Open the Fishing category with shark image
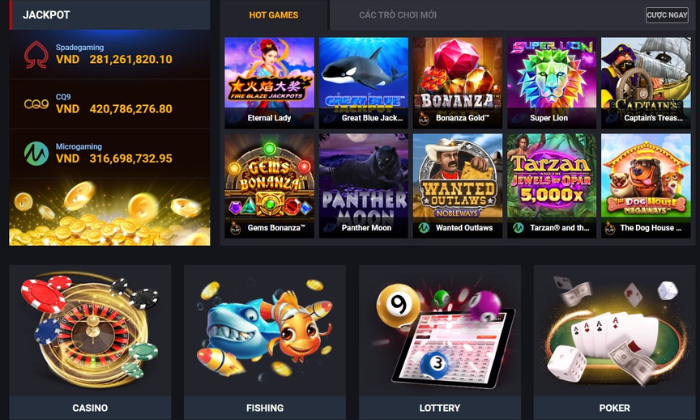The width and height of the screenshot is (700, 420). [x=265, y=342]
